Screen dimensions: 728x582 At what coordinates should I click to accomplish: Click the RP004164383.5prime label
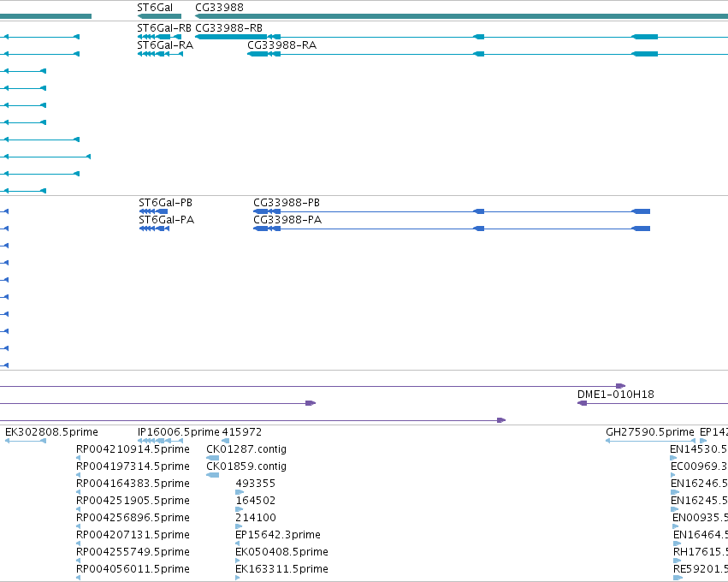[133, 484]
